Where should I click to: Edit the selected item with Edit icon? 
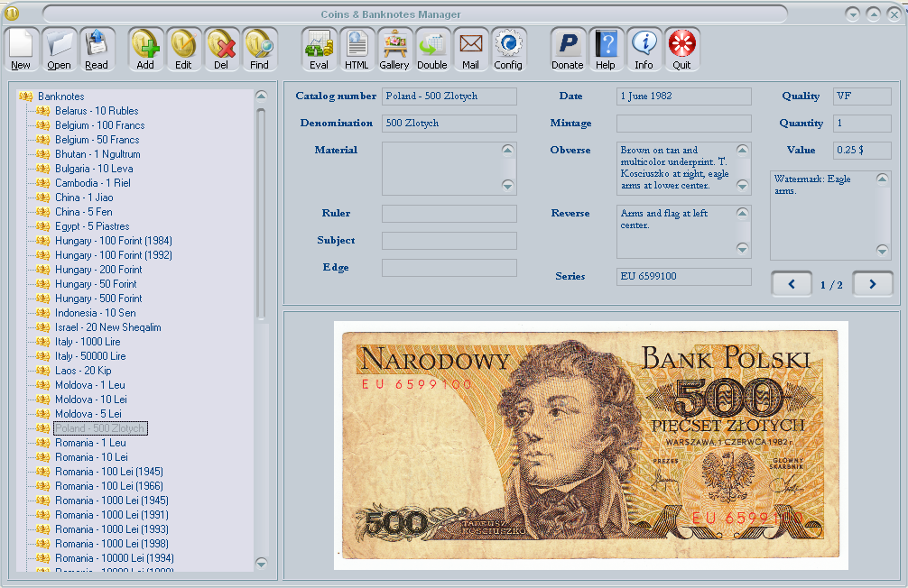tap(183, 50)
